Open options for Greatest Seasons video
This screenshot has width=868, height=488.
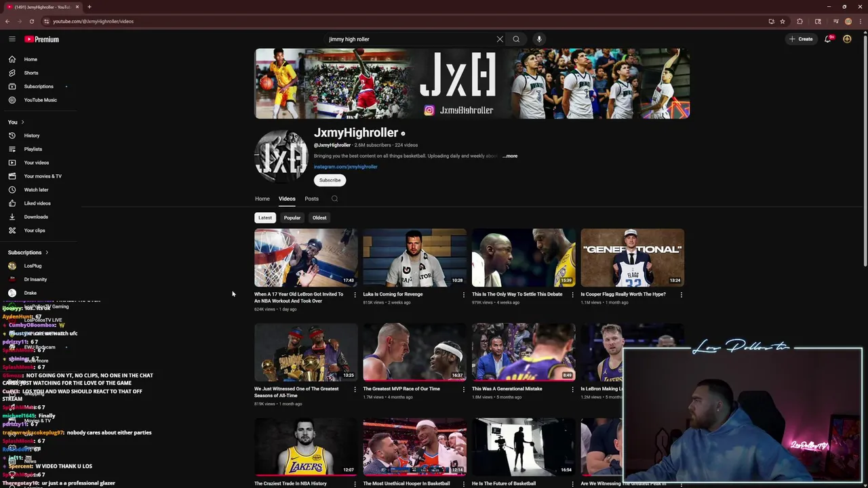pos(355,390)
